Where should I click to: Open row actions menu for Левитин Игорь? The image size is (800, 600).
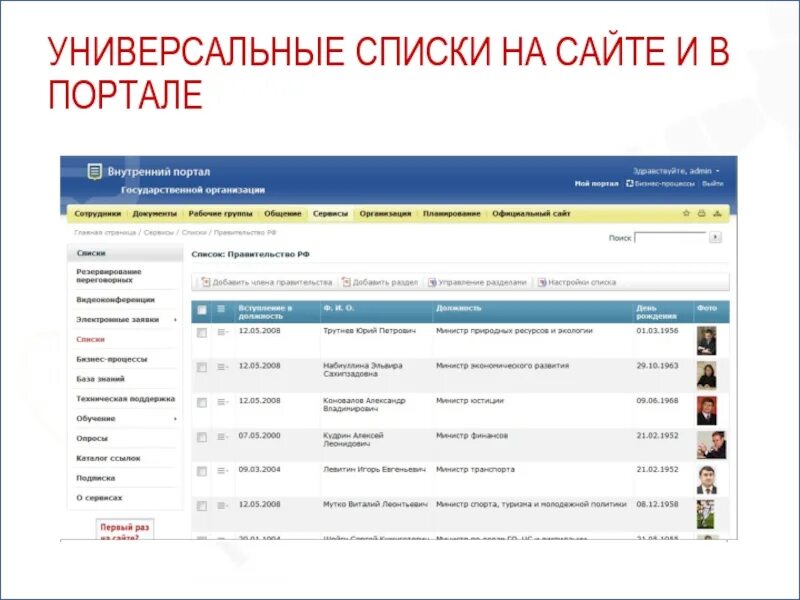point(222,471)
